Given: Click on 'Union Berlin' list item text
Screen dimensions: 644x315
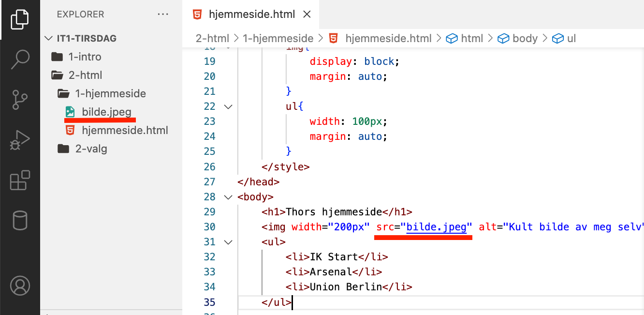Looking at the screenshot, I should point(346,287).
